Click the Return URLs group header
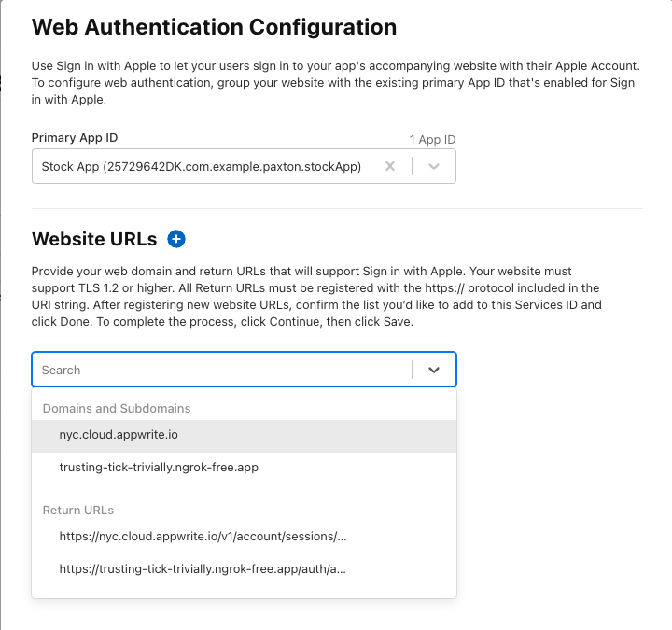This screenshot has width=672, height=630. (x=78, y=511)
